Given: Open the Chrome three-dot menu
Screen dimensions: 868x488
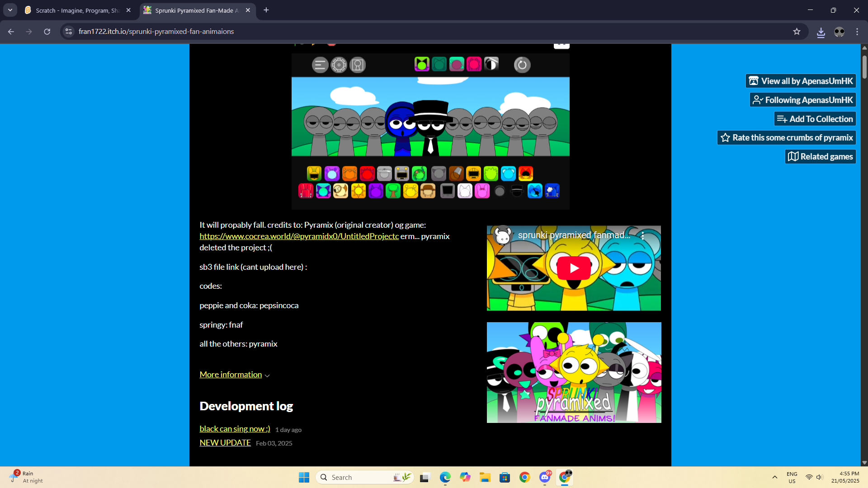Looking at the screenshot, I should tap(857, 32).
